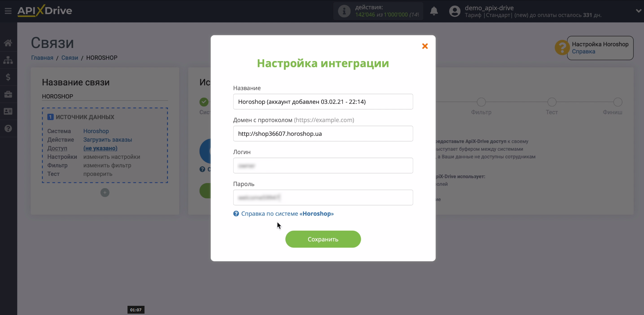Click actions counter 142'046 text
Viewport: 644px width, 315px height.
[365, 15]
